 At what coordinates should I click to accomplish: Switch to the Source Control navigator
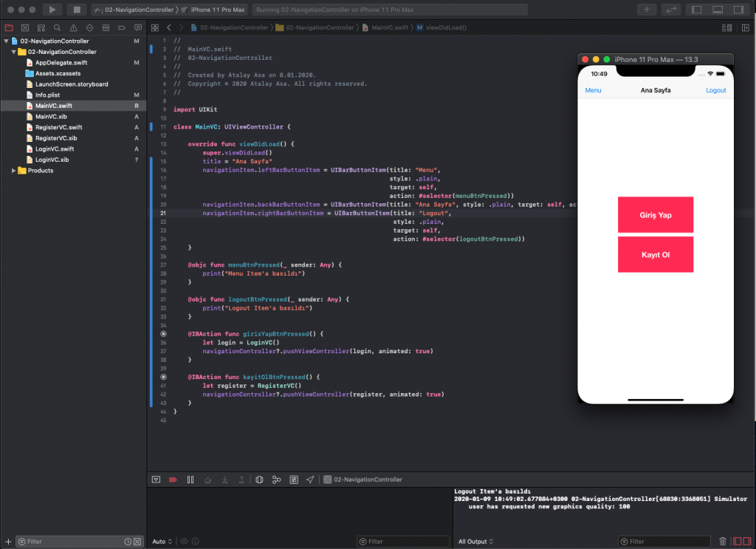25,28
